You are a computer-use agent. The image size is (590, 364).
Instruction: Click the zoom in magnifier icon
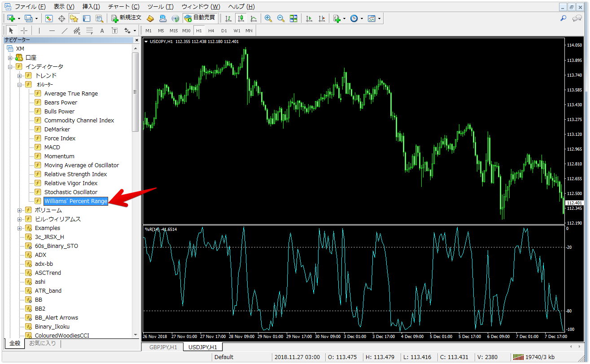(x=268, y=18)
